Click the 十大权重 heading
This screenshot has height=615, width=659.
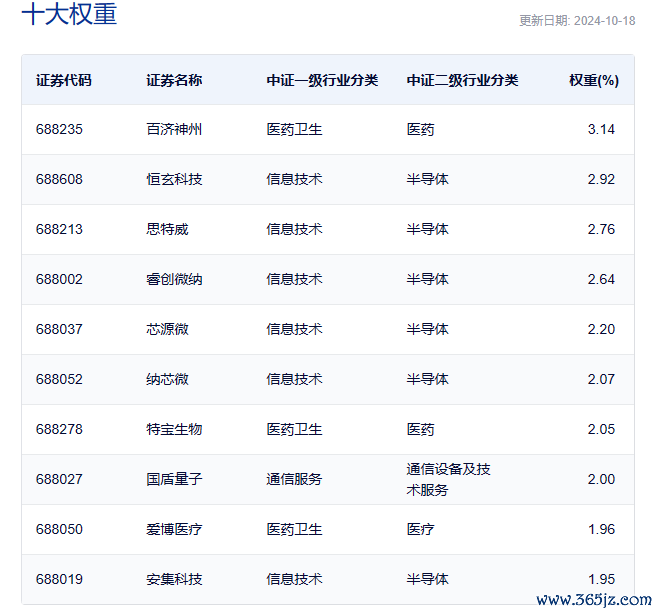coord(69,13)
